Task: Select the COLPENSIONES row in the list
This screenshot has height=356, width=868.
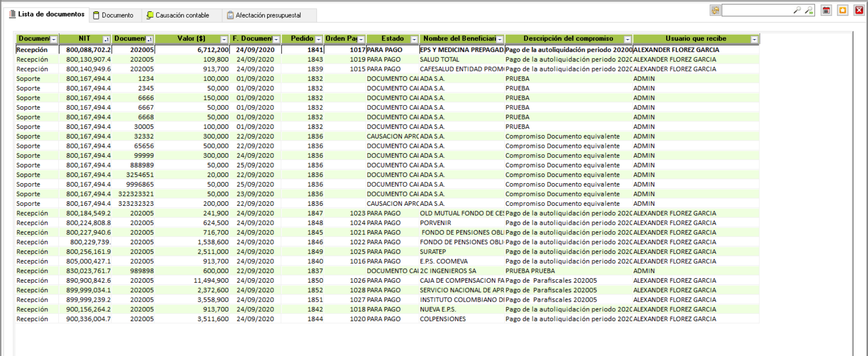Action: click(442, 319)
